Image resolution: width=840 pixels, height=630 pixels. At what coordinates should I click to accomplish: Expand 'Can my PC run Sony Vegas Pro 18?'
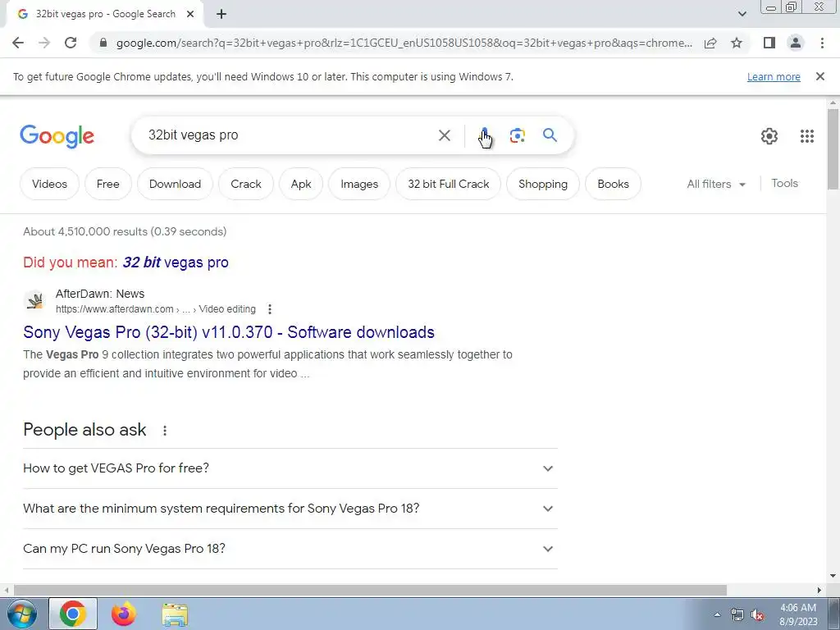coord(290,549)
